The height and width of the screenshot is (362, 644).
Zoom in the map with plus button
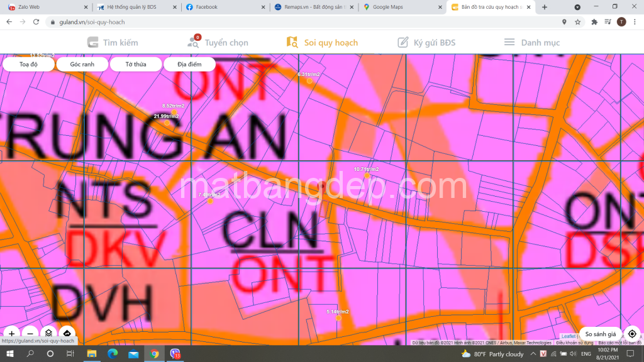pos(11,333)
